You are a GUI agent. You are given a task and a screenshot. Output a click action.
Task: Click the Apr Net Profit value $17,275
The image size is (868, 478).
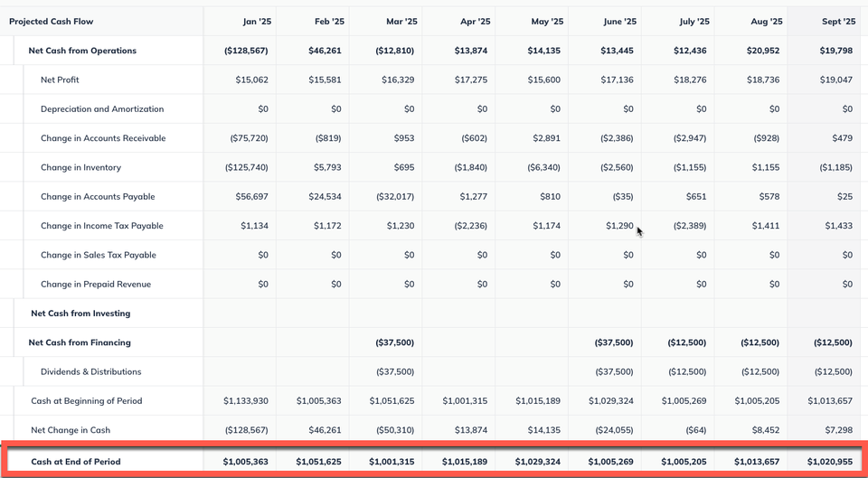pyautogui.click(x=471, y=80)
